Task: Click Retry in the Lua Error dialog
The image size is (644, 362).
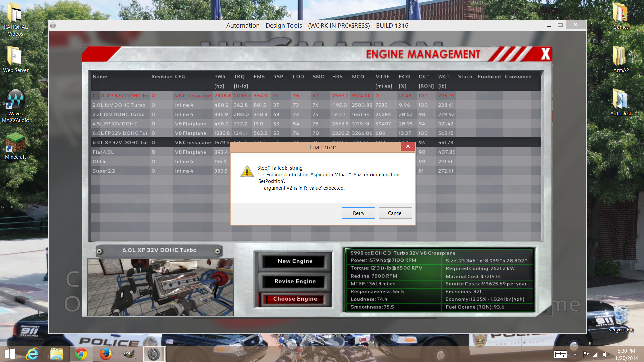Action: [358, 213]
